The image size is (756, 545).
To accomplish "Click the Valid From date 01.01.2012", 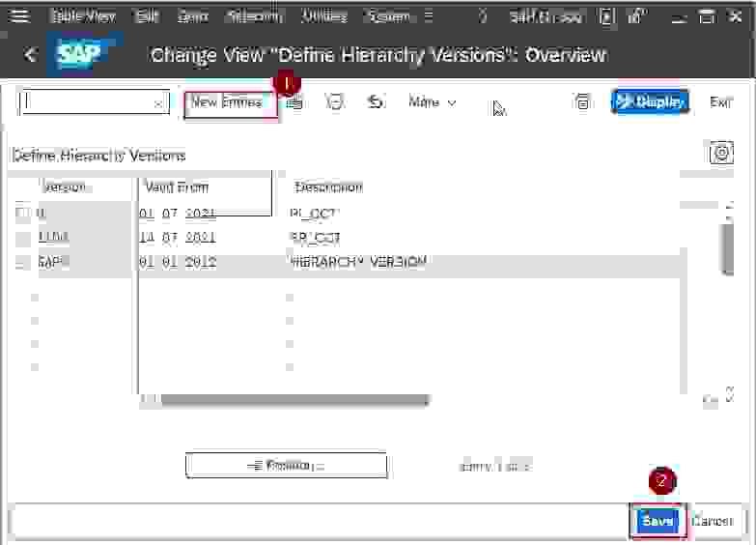I will 178,262.
